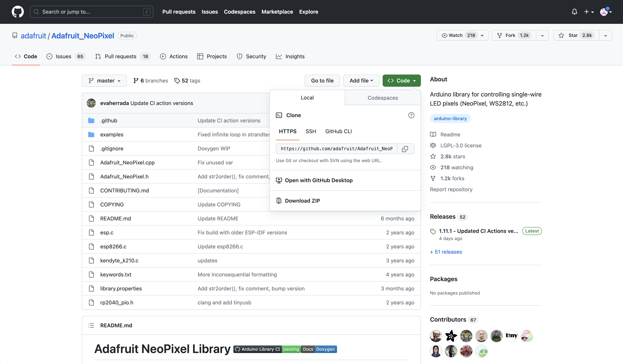The image size is (623, 364).
Task: Click the scale icon beside LGPL-3.0 license
Action: click(433, 145)
